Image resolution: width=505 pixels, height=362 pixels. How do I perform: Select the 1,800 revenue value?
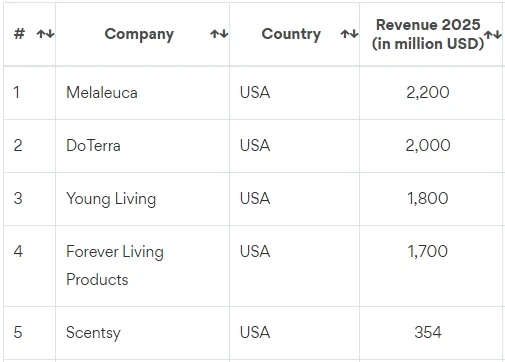pos(428,198)
